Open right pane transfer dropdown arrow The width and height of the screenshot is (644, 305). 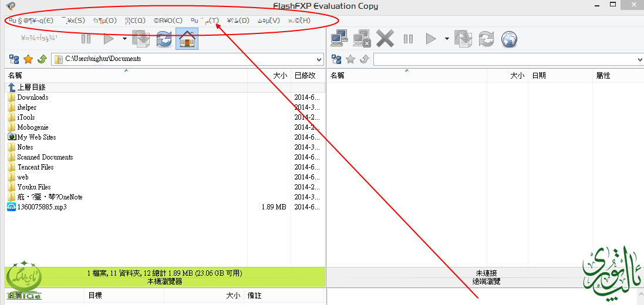tap(447, 39)
